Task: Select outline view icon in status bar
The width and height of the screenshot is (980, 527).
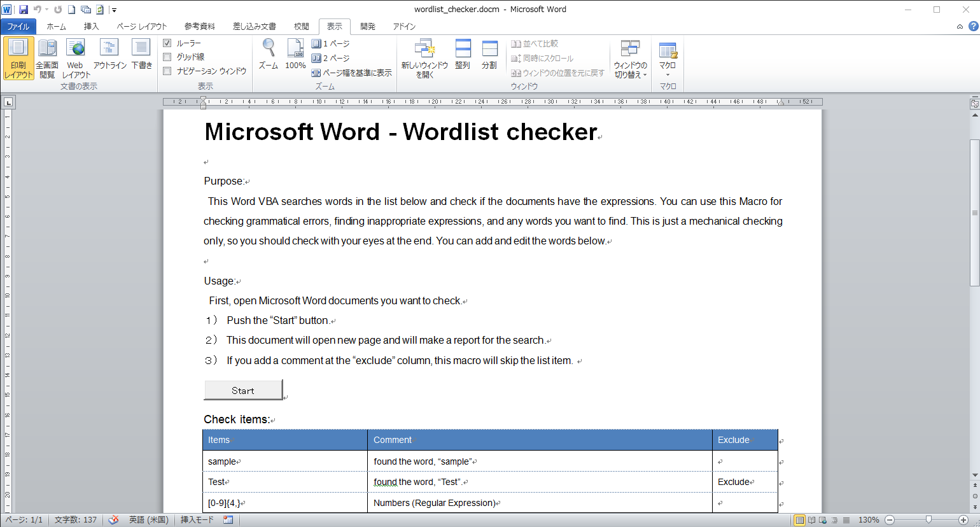Action: tap(834, 520)
